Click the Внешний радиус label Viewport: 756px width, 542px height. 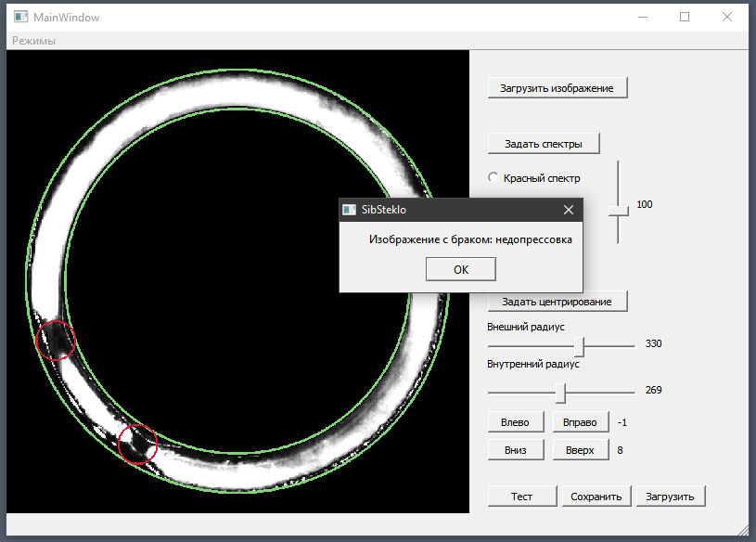(x=526, y=327)
